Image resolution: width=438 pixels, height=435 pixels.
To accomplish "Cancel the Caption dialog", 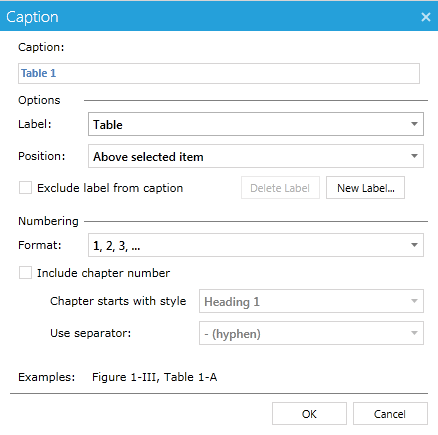I will pyautogui.click(x=390, y=414).
